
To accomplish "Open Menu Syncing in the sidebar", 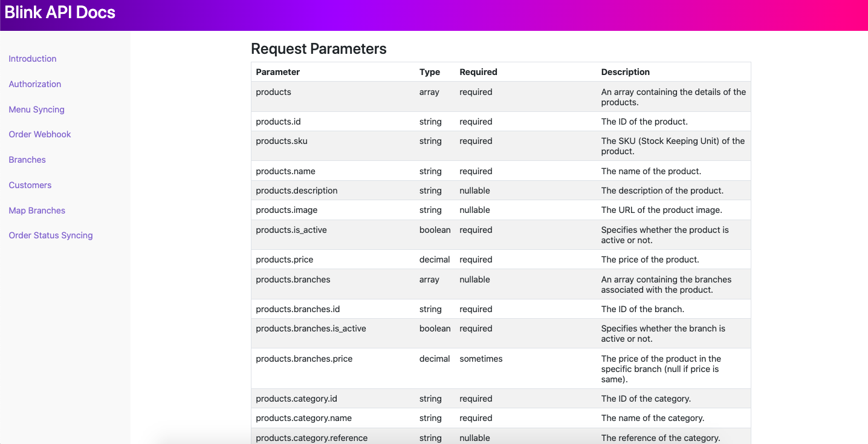I will point(36,109).
